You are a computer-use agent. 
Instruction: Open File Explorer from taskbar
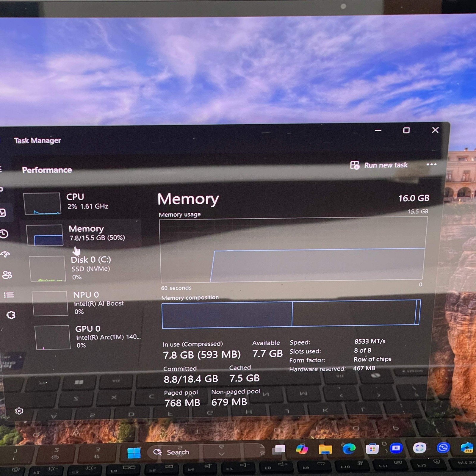click(x=325, y=449)
